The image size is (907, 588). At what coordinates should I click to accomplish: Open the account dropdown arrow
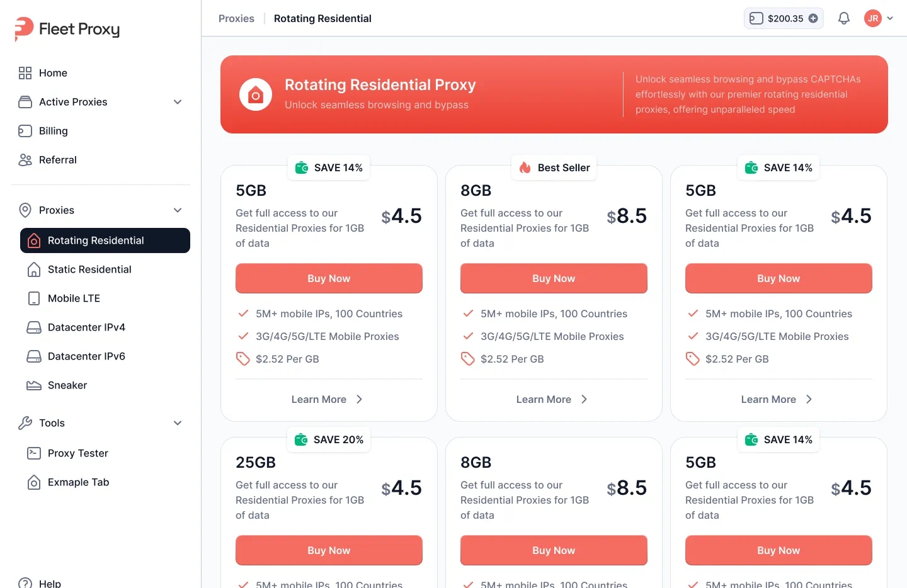coord(890,18)
